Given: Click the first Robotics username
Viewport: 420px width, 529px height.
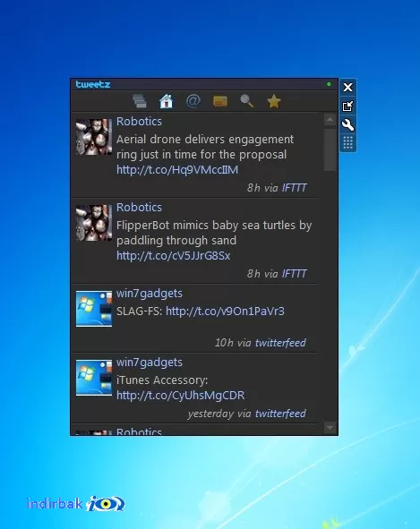Looking at the screenshot, I should [139, 122].
